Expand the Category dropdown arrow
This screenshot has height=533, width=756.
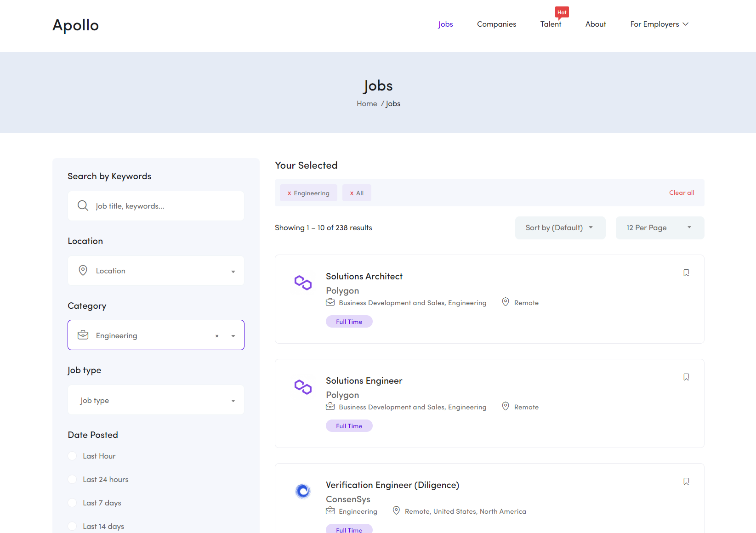click(x=233, y=336)
